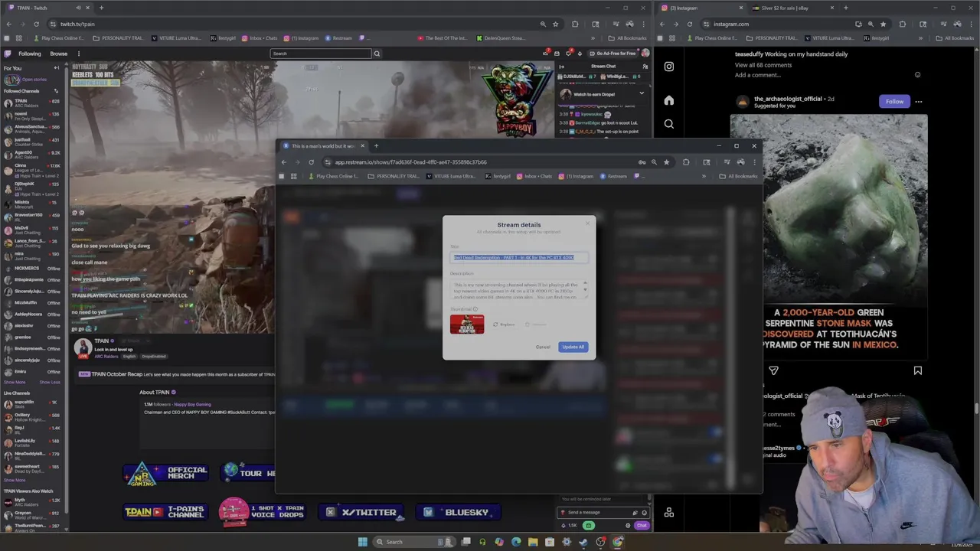
Task: Save Instagram post with bookmark icon
Action: 917,370
